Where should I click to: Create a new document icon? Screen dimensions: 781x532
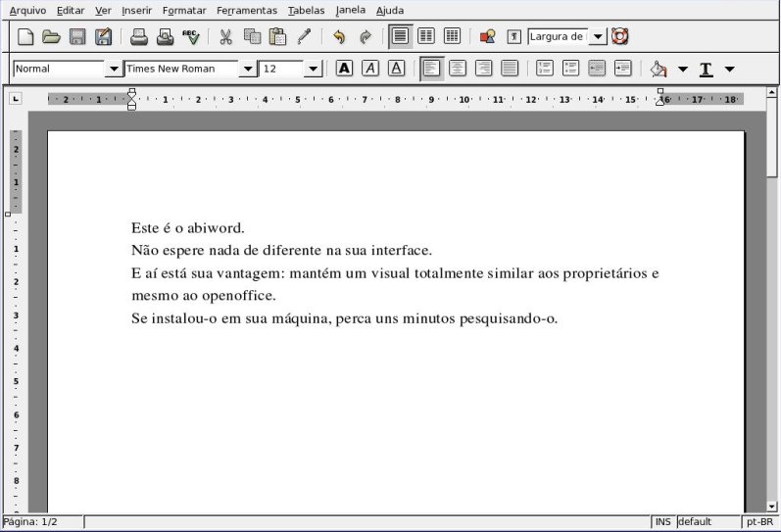tap(25, 36)
